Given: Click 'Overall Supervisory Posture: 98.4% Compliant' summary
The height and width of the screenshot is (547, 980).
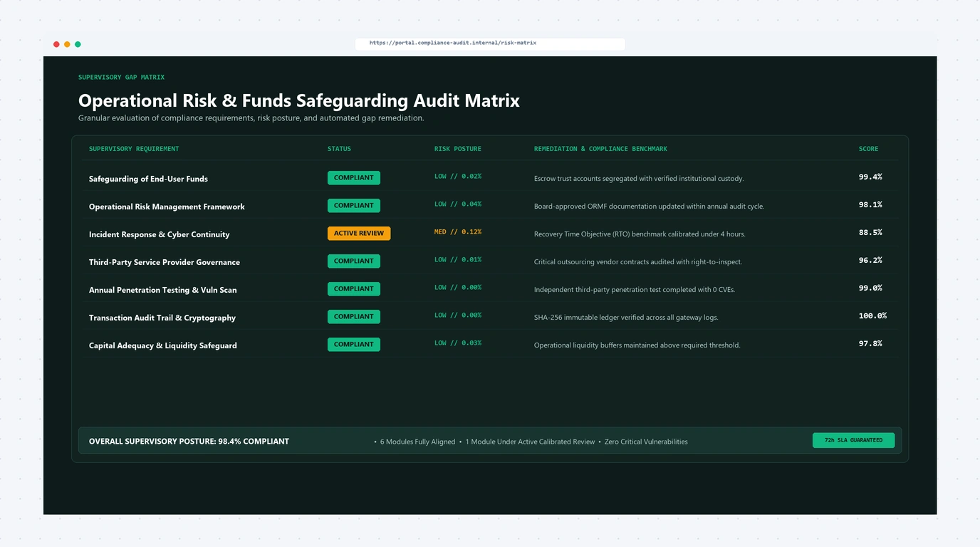Looking at the screenshot, I should [x=189, y=442].
